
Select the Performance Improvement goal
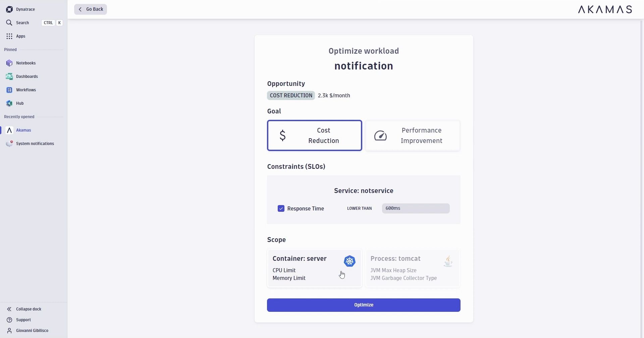coord(413,135)
